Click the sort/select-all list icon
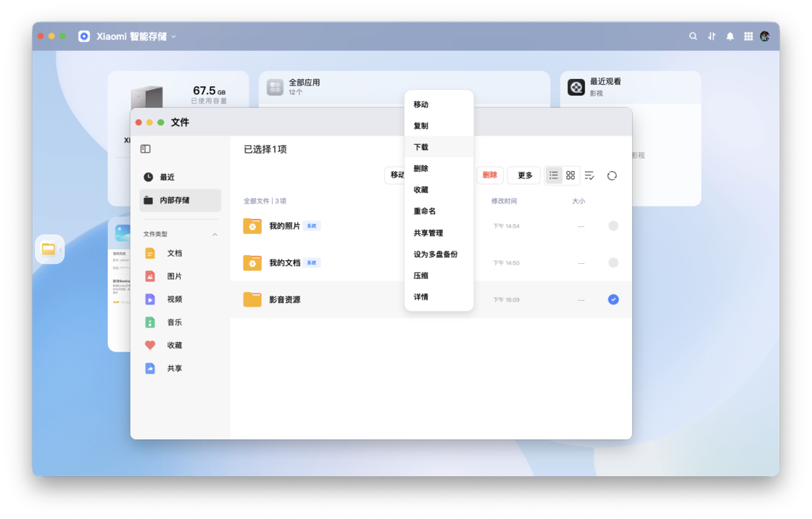Image resolution: width=812 pixels, height=519 pixels. pos(589,175)
